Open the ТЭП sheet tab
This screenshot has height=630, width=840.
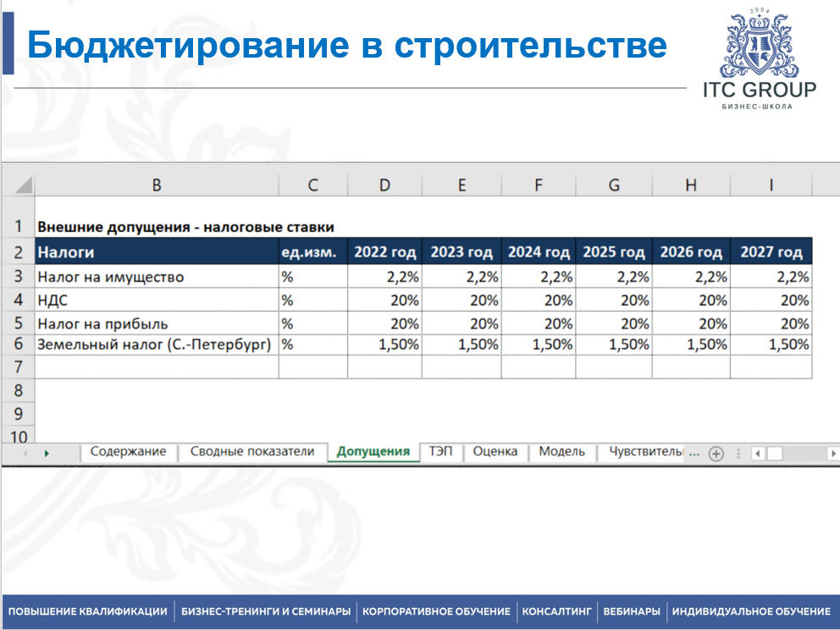pos(440,451)
